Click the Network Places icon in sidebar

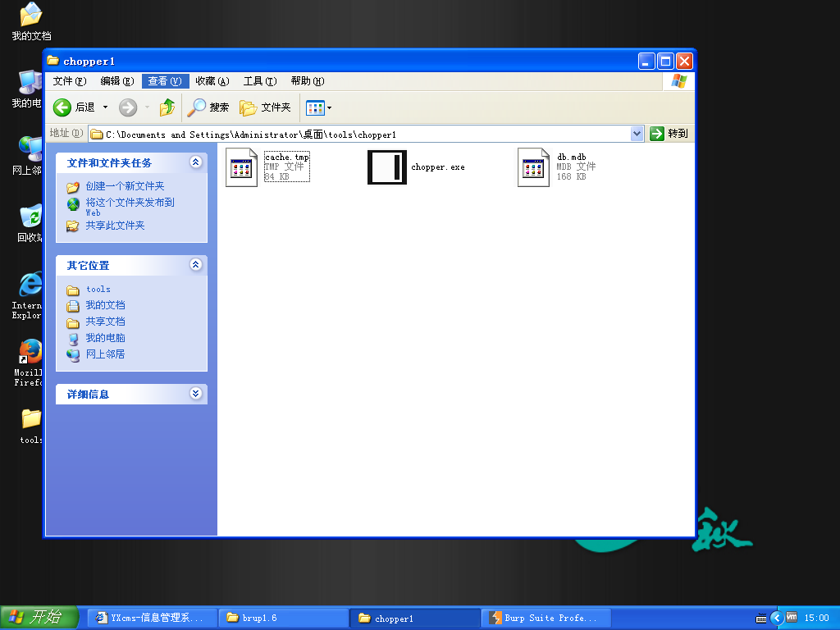pos(73,354)
